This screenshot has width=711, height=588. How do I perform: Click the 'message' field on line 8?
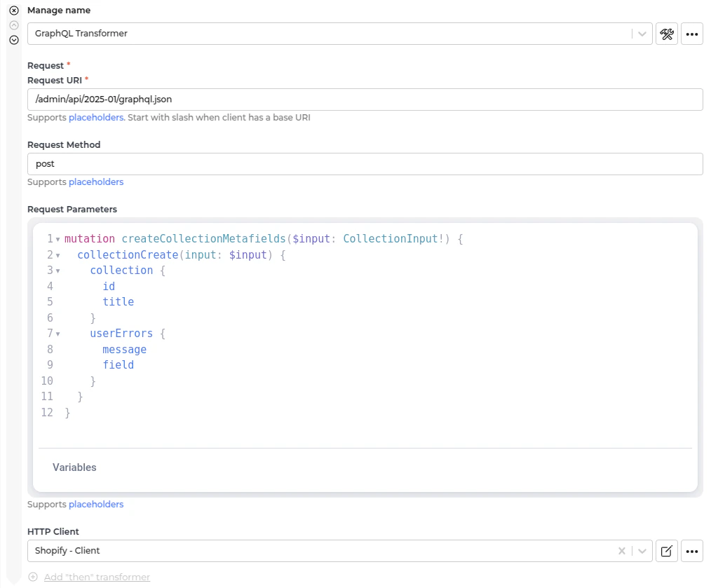coord(125,350)
